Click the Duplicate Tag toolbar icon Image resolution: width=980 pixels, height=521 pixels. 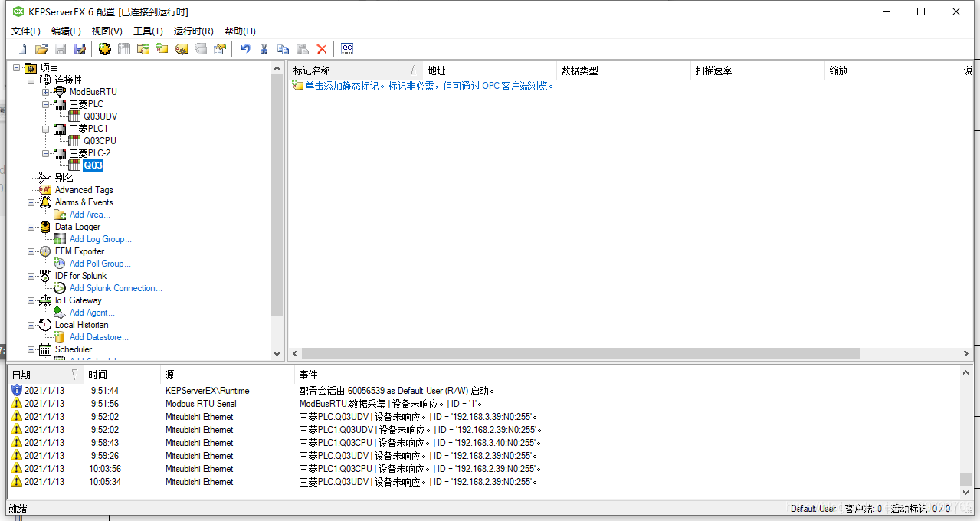(x=201, y=49)
